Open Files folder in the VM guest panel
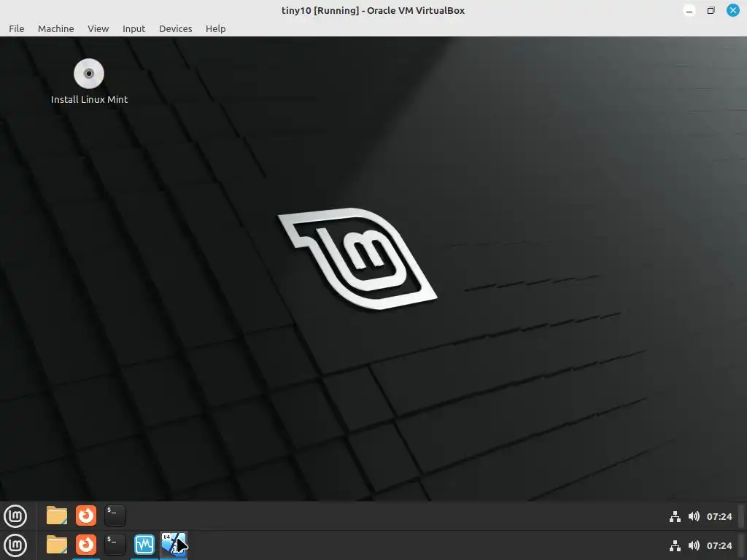Viewport: 747px width, 560px height. click(57, 516)
